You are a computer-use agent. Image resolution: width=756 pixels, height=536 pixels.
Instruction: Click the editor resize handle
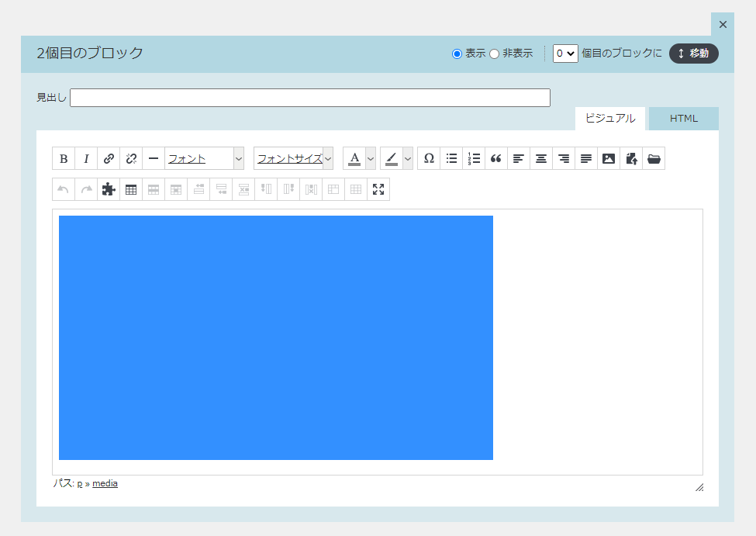click(x=699, y=487)
